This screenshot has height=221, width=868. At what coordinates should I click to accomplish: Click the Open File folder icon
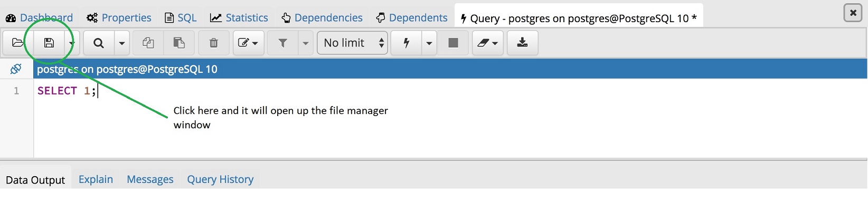pyautogui.click(x=18, y=43)
